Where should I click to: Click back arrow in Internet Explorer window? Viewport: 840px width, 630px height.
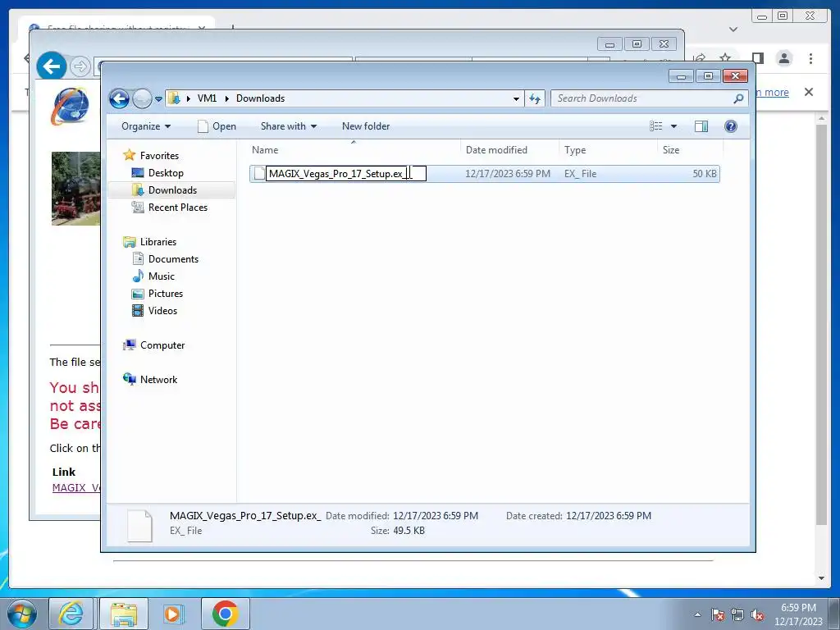pyautogui.click(x=52, y=66)
